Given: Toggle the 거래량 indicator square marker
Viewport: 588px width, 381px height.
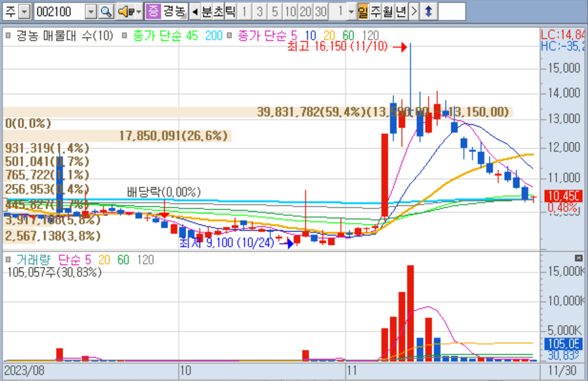Looking at the screenshot, I should [x=8, y=260].
